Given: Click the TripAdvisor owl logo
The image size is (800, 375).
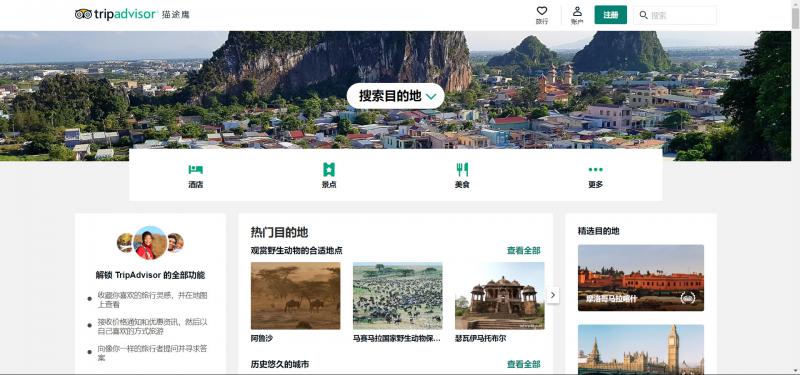Looking at the screenshot, I should 83,14.
